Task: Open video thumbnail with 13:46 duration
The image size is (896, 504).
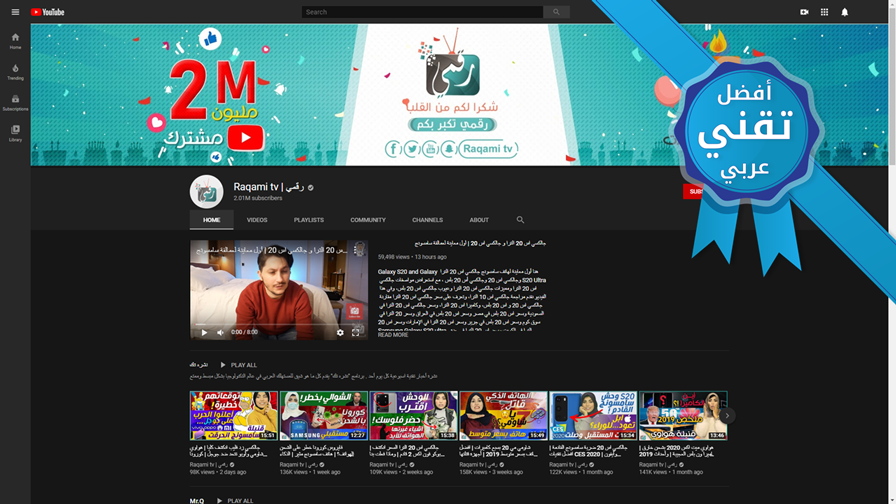Action: coord(683,415)
